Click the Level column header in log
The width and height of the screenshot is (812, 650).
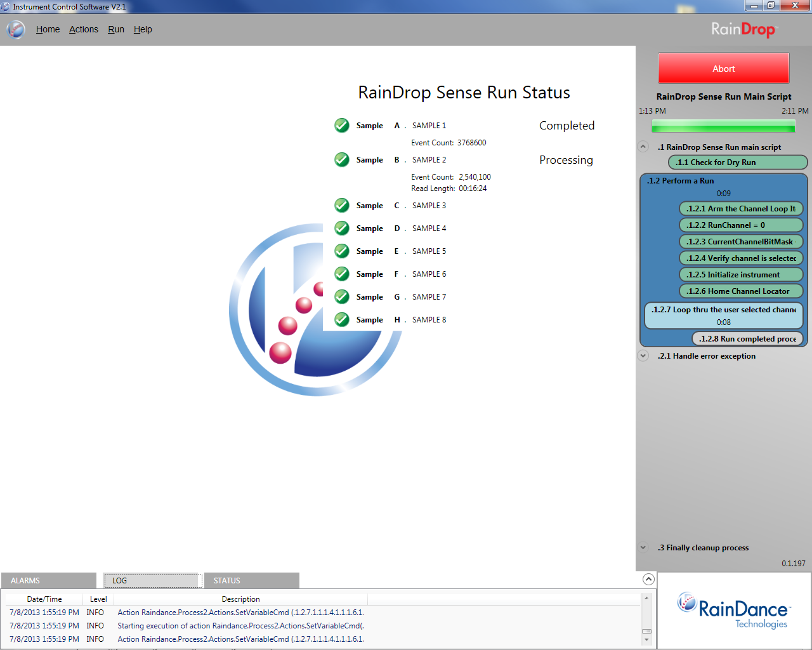tap(98, 599)
